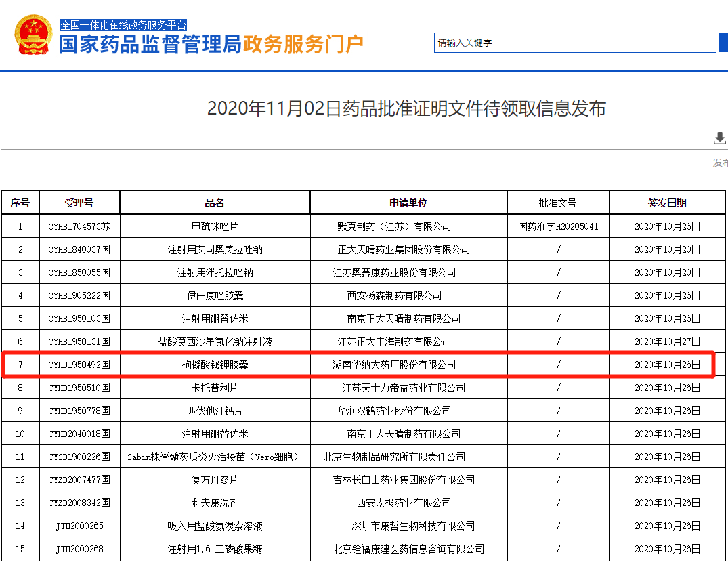
Task: Select applicant 默克制药（江苏）有限公司
Action: [x=394, y=226]
